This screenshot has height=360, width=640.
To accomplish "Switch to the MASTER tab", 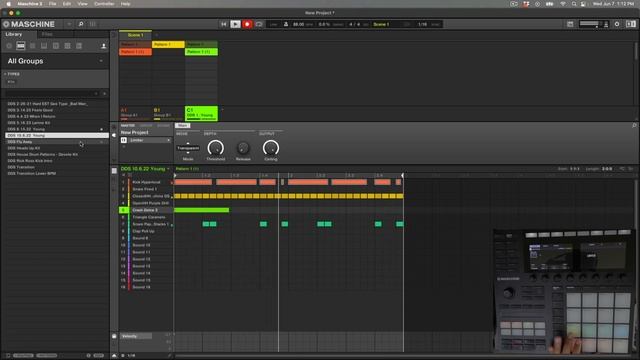I will pyautogui.click(x=127, y=126).
